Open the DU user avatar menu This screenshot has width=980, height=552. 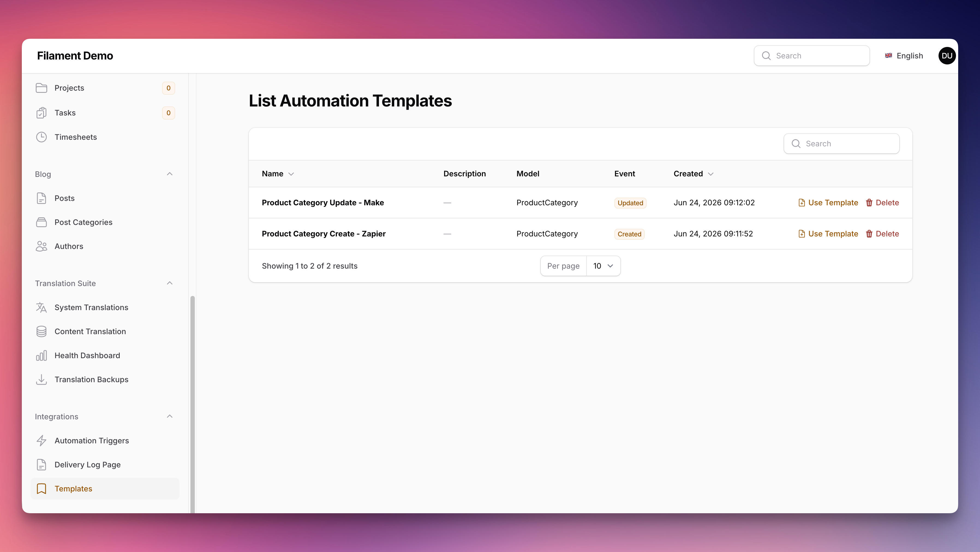[x=947, y=56]
